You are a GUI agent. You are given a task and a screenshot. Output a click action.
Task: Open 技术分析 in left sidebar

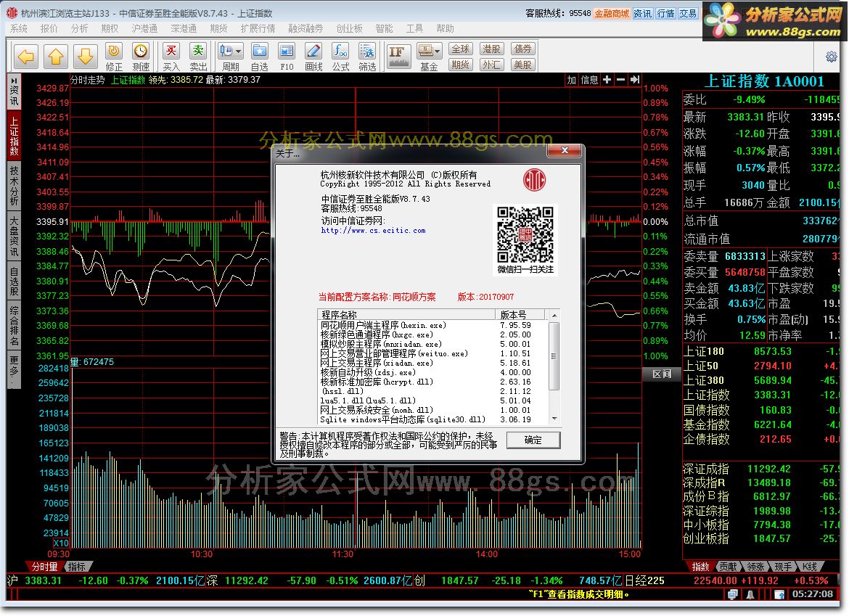pos(14,186)
